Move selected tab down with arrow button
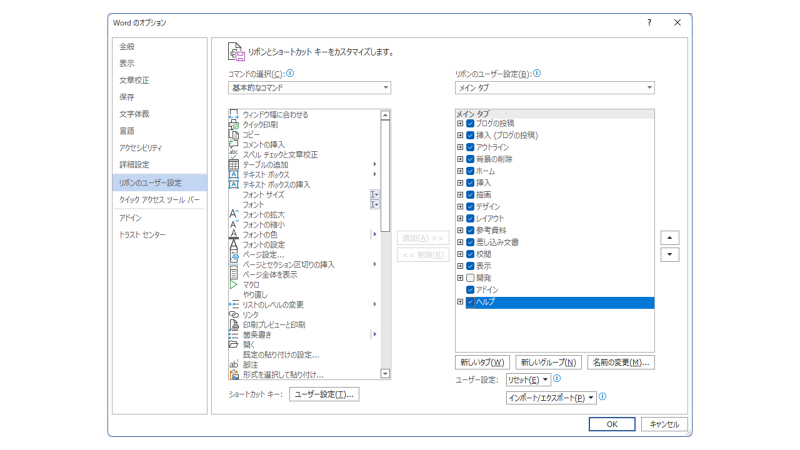Image resolution: width=800 pixels, height=450 pixels. (669, 255)
